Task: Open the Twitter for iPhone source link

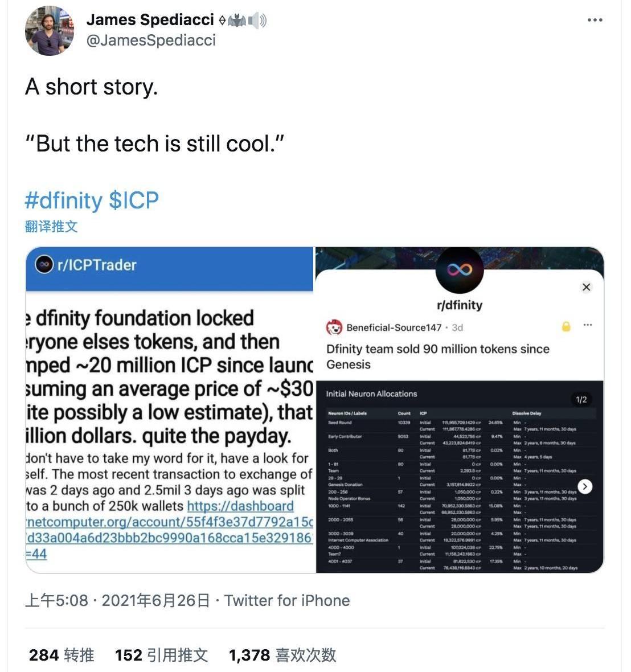Action: pos(287,600)
